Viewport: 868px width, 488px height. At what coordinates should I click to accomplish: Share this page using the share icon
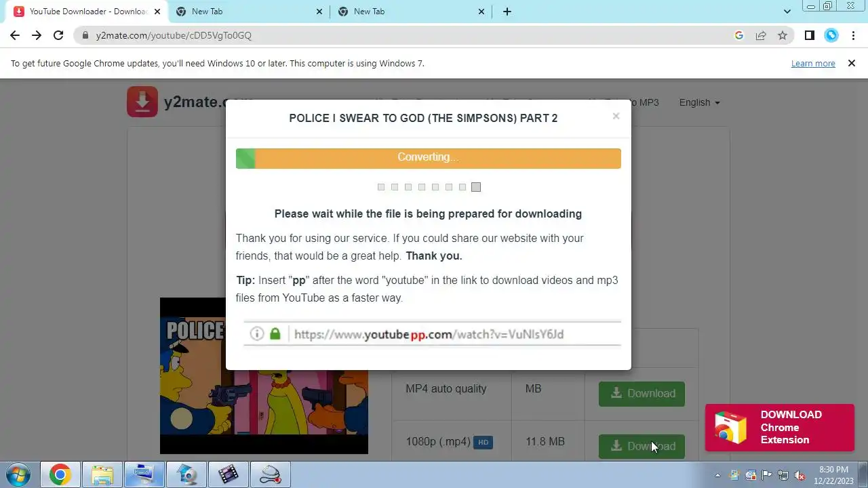coord(761,35)
